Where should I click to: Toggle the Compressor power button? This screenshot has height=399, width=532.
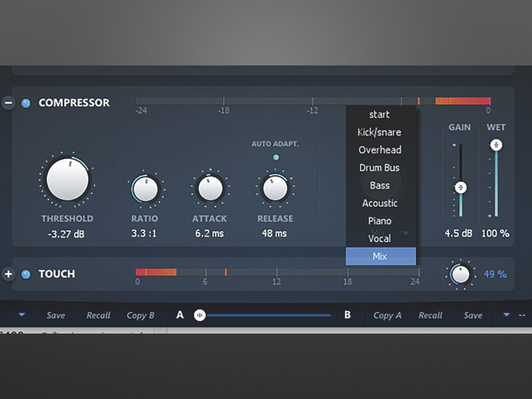[25, 103]
